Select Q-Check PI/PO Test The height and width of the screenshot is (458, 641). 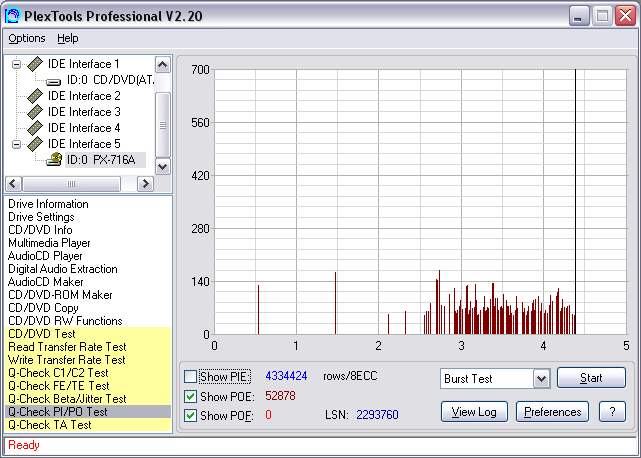(x=88, y=412)
